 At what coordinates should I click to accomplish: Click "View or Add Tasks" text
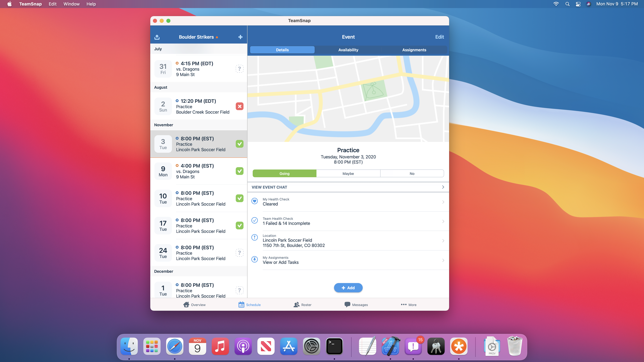click(281, 262)
